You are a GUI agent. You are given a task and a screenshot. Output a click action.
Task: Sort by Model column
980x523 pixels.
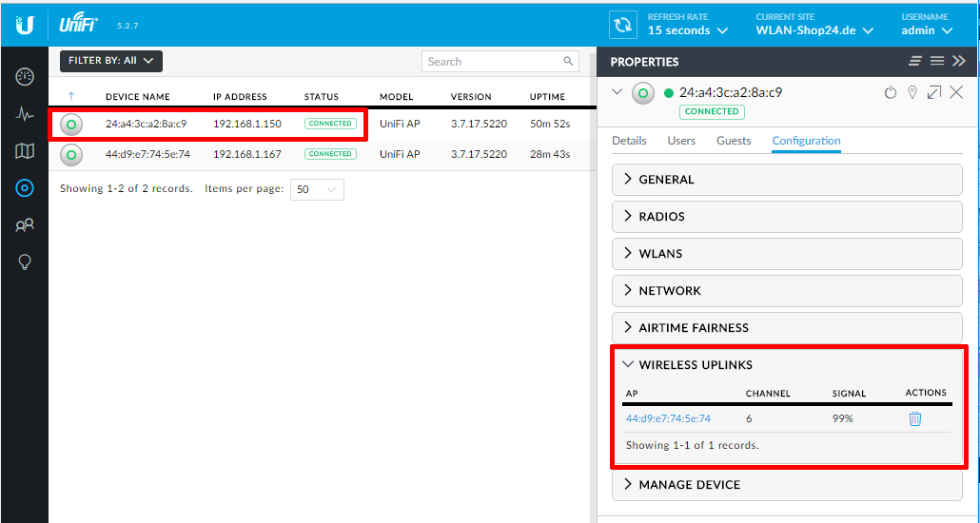tap(396, 97)
